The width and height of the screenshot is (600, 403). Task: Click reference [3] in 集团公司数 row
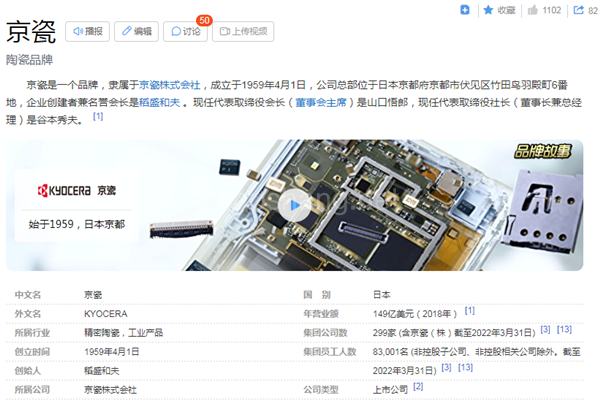(x=545, y=329)
